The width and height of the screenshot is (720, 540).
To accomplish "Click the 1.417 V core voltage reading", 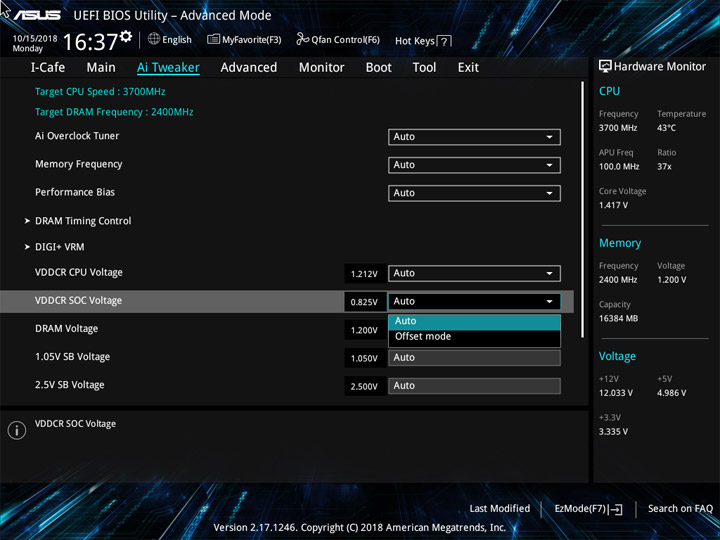I will [x=613, y=205].
